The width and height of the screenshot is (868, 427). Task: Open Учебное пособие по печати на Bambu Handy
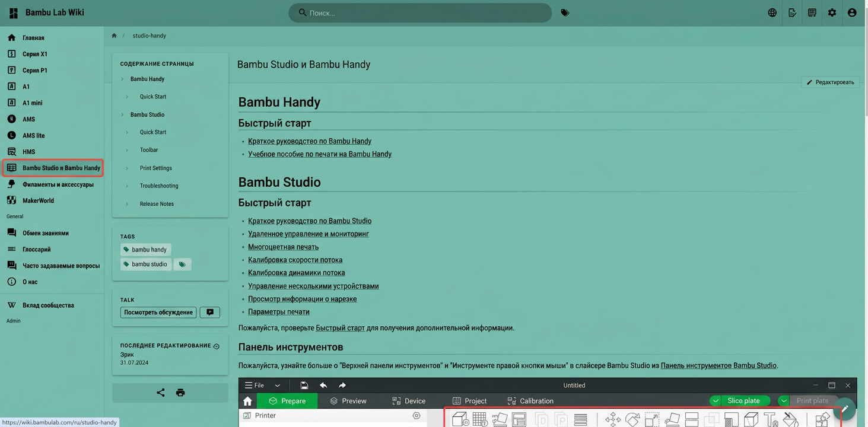pos(320,154)
